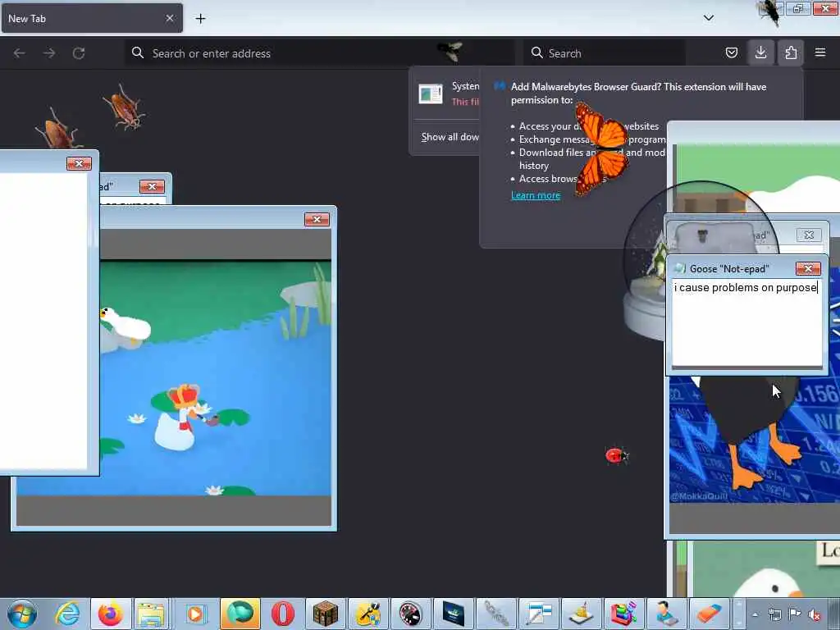This screenshot has width=840, height=630.
Task: Open the Minecraft block taskbar icon
Action: [325, 614]
